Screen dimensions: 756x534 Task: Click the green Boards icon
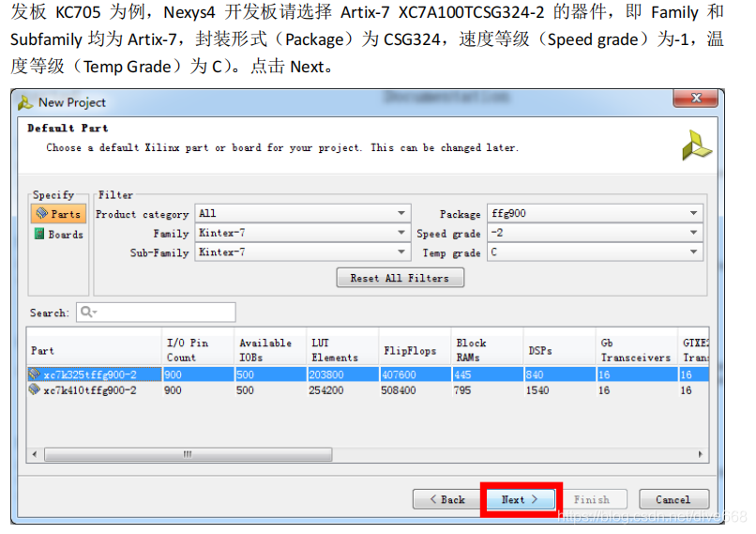[39, 234]
